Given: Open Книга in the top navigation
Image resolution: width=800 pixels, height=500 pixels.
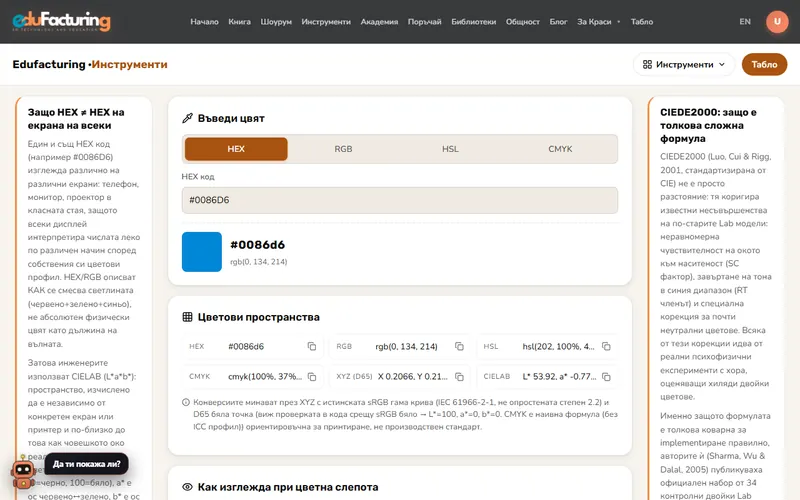Looking at the screenshot, I should pos(239,21).
